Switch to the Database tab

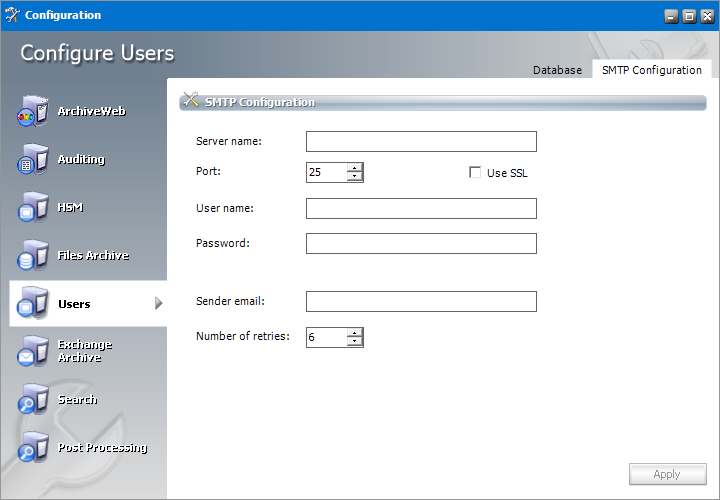tap(557, 70)
